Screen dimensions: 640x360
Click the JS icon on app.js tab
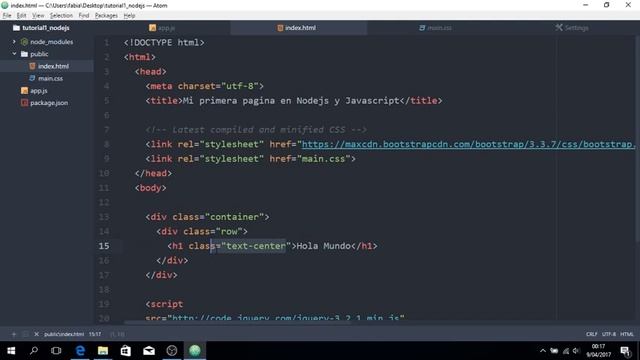[x=152, y=28]
